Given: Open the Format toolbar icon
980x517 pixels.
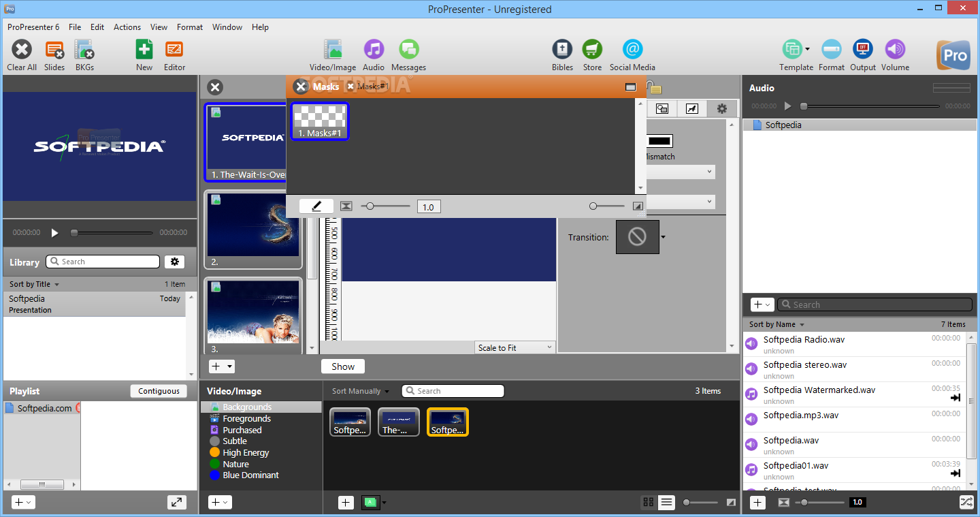Looking at the screenshot, I should [832, 50].
